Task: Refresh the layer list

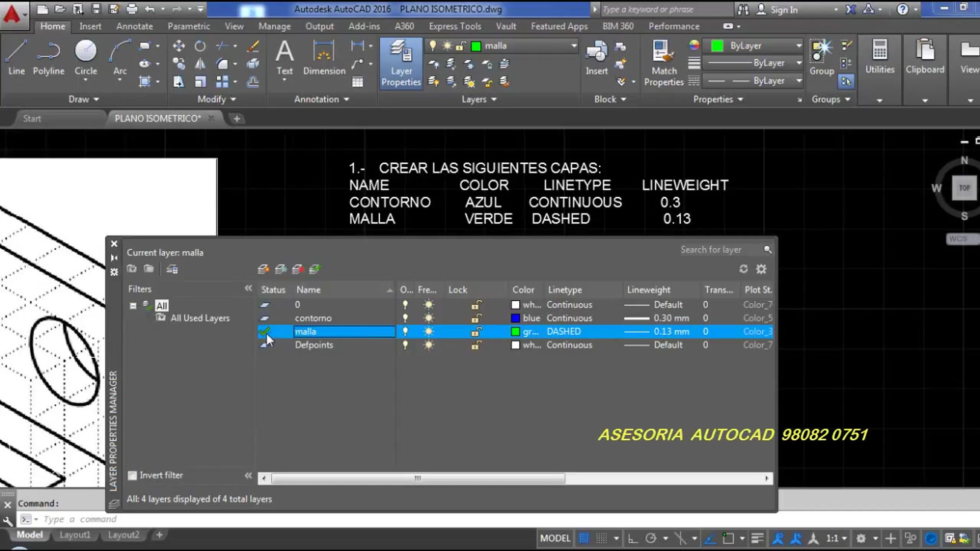Action: tap(743, 269)
